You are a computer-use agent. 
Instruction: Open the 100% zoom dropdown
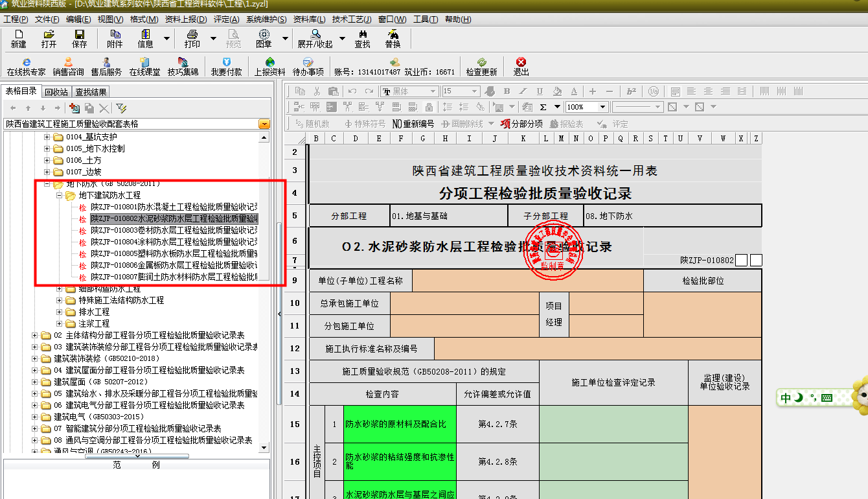pos(602,107)
